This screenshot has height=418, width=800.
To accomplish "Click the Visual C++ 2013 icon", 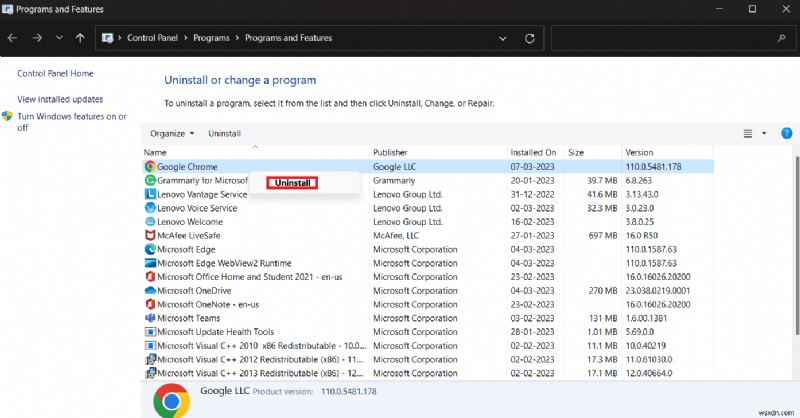I will (150, 373).
